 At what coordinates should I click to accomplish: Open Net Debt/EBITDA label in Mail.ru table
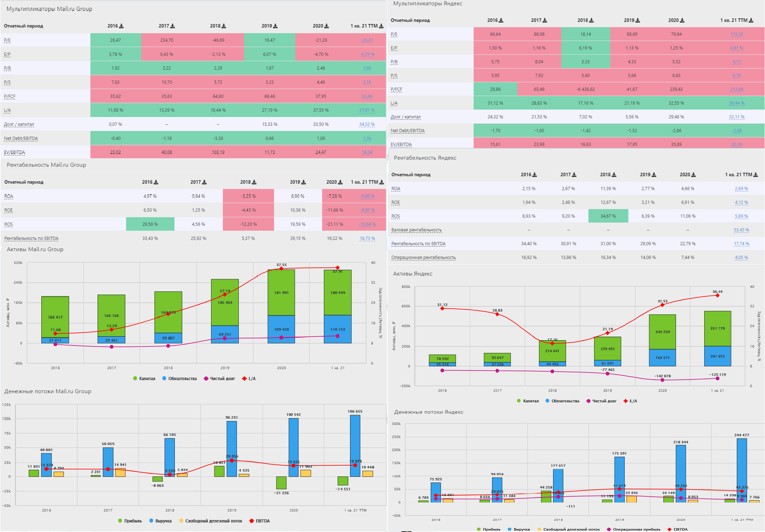[21, 138]
